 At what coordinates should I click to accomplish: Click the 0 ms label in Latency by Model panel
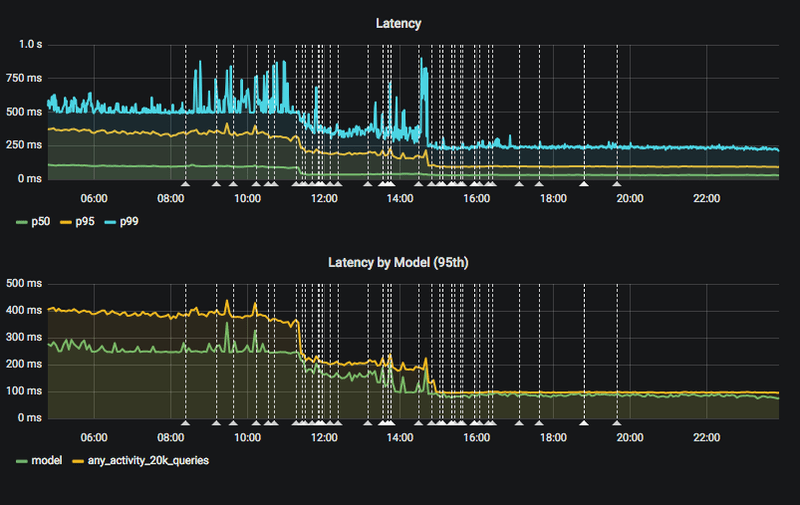30,418
